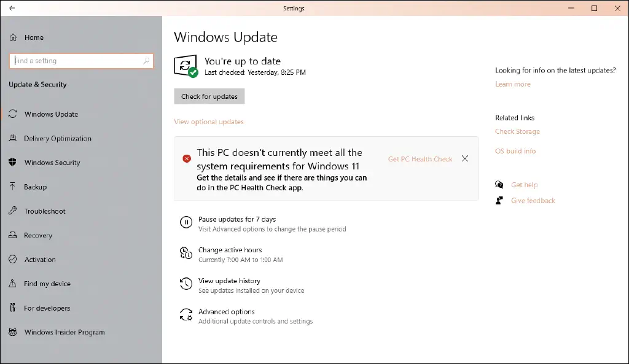
Task: Open View optional updates link
Action: 209,122
